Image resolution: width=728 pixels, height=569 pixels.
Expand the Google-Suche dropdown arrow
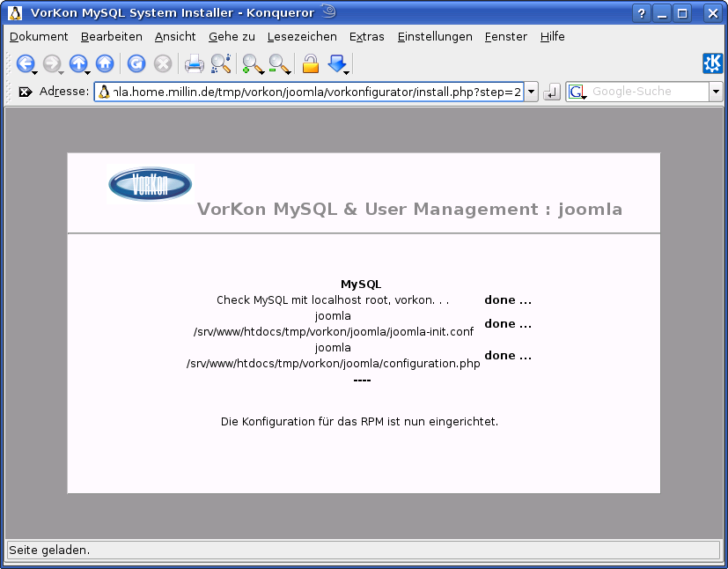click(x=716, y=92)
